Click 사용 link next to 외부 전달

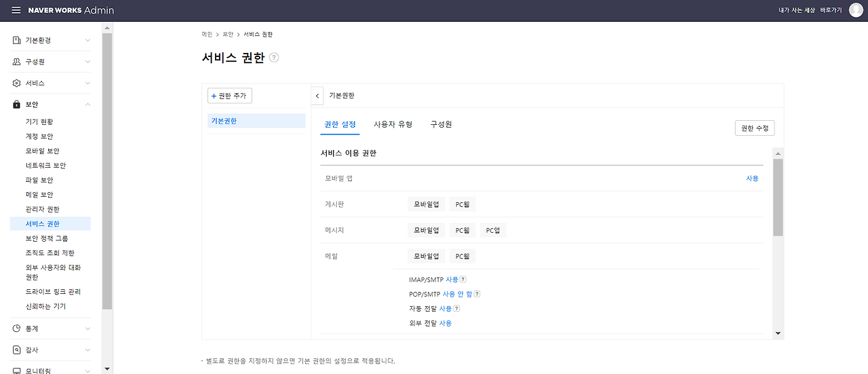tap(445, 323)
